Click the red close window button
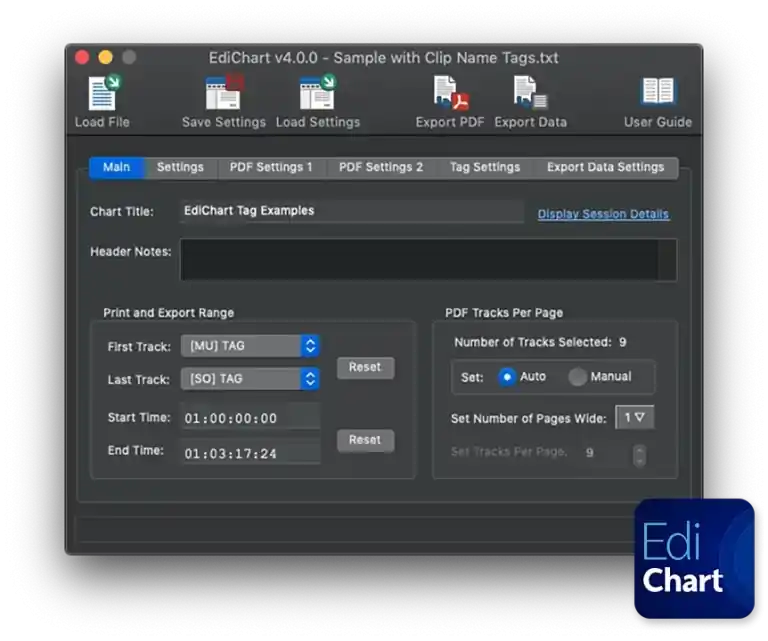Viewport: 768px width, 641px height. click(82, 57)
